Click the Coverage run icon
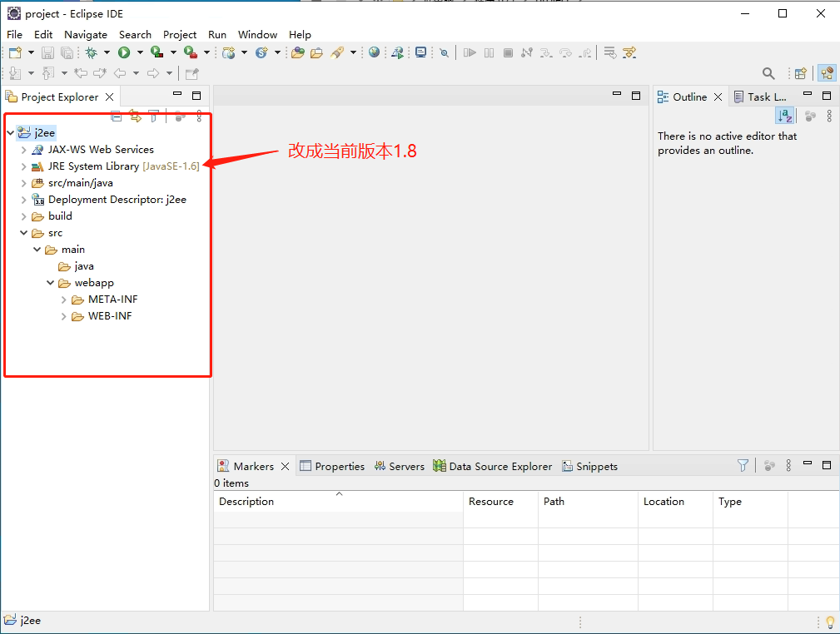The width and height of the screenshot is (840, 634). (x=157, y=52)
